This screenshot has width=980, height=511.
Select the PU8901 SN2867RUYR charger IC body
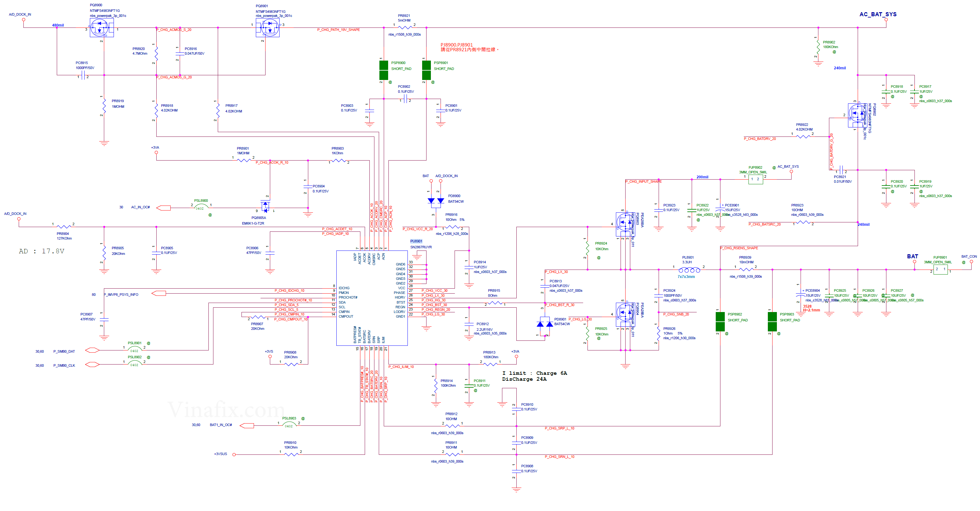pyautogui.click(x=372, y=298)
